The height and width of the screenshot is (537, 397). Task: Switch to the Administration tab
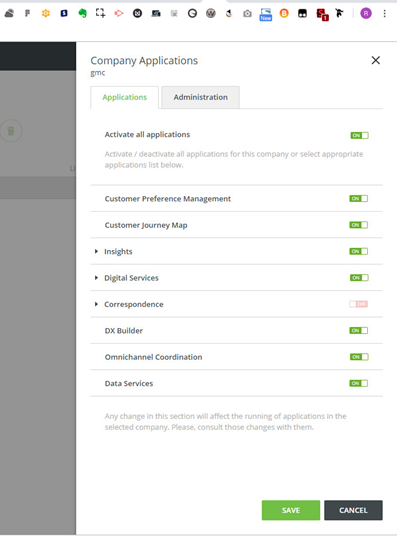[x=200, y=97]
